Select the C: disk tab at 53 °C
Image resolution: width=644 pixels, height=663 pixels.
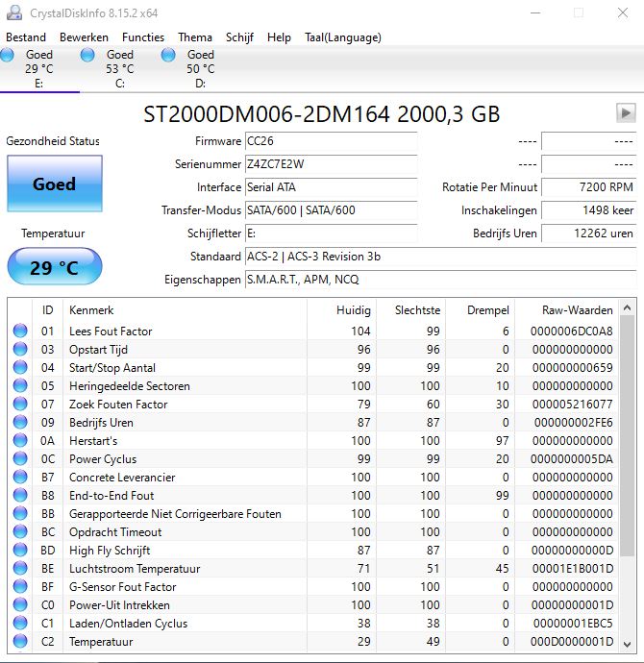(x=120, y=68)
